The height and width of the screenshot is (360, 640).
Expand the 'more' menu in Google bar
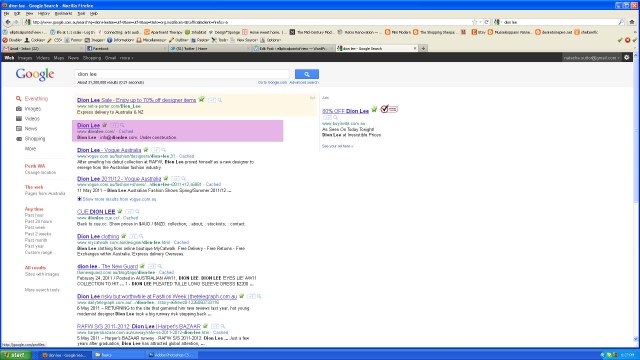click(126, 58)
